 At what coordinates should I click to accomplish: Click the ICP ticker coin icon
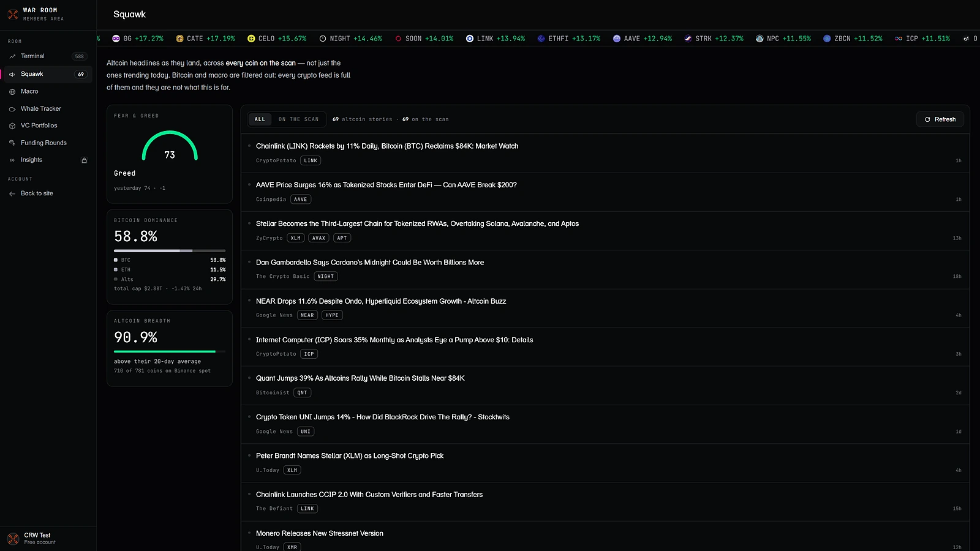click(x=899, y=39)
